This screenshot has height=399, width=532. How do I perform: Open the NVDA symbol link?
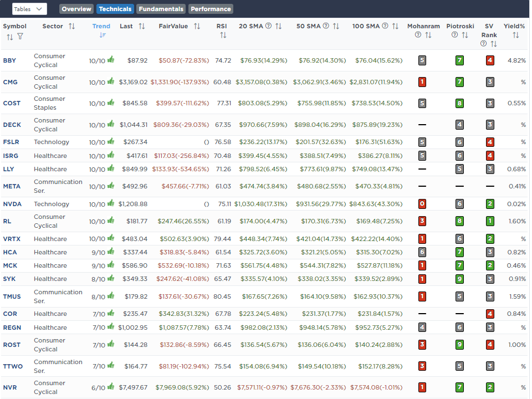12,204
